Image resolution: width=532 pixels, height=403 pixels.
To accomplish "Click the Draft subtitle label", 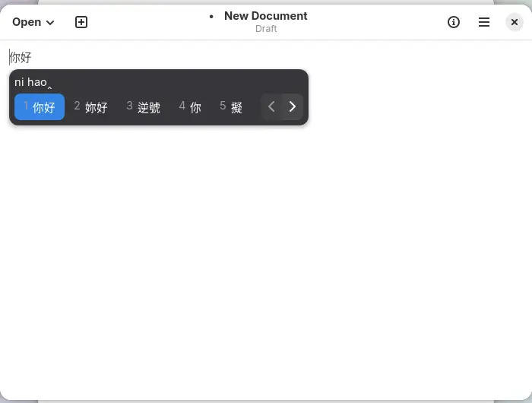I will (266, 29).
